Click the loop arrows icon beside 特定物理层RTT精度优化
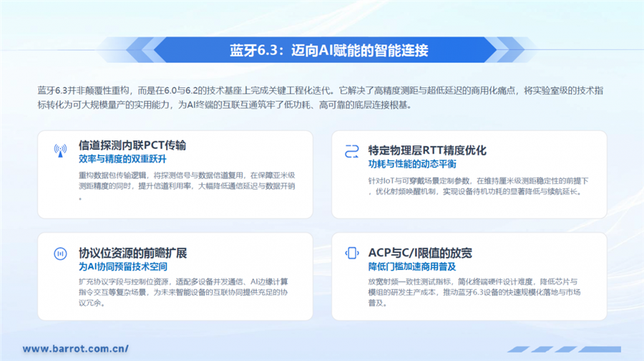 (351, 151)
